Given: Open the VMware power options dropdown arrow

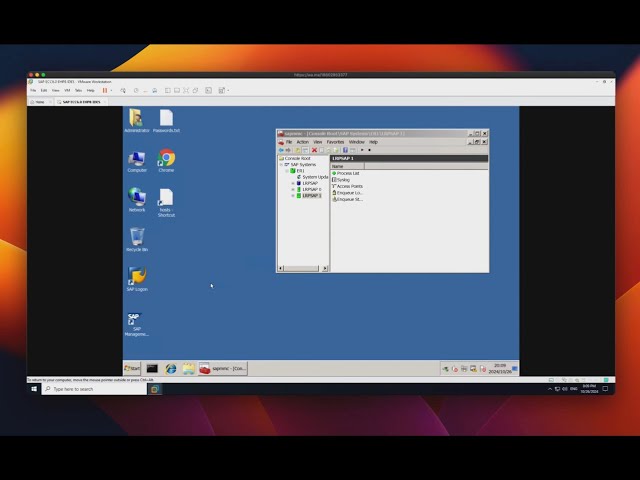Looking at the screenshot, I should coord(111,91).
